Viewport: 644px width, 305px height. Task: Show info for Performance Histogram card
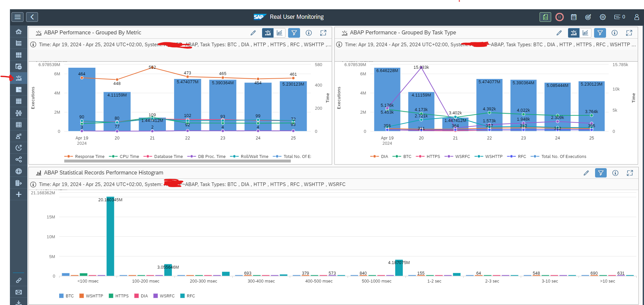(x=615, y=173)
